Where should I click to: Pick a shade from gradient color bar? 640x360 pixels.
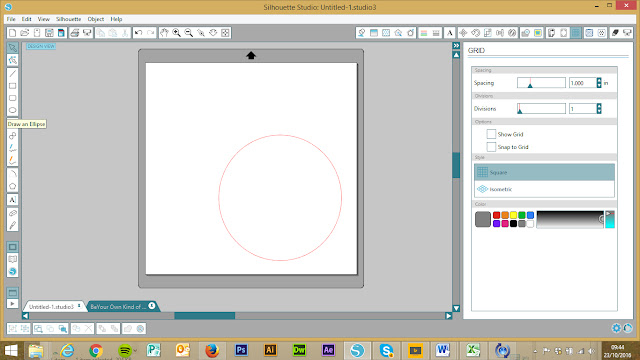pos(570,220)
